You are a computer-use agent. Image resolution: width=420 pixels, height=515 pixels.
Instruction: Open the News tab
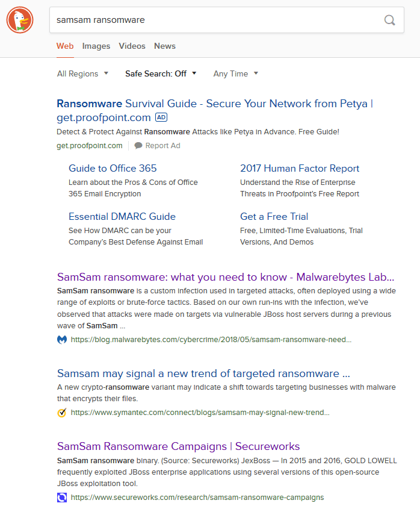click(165, 46)
